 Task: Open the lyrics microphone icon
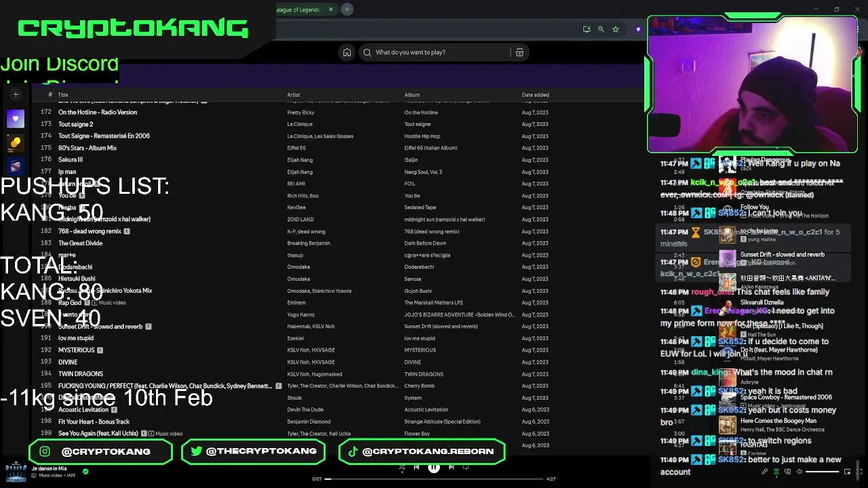[764, 472]
